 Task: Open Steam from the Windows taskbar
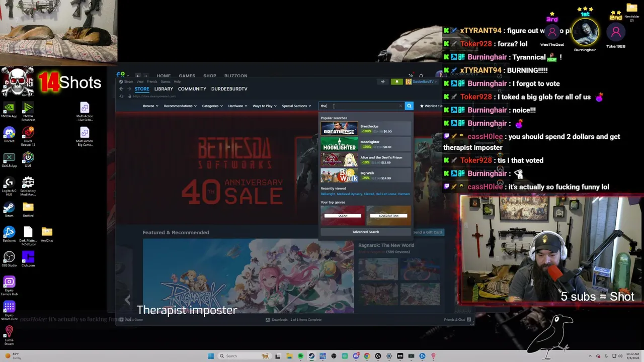tap(311, 356)
